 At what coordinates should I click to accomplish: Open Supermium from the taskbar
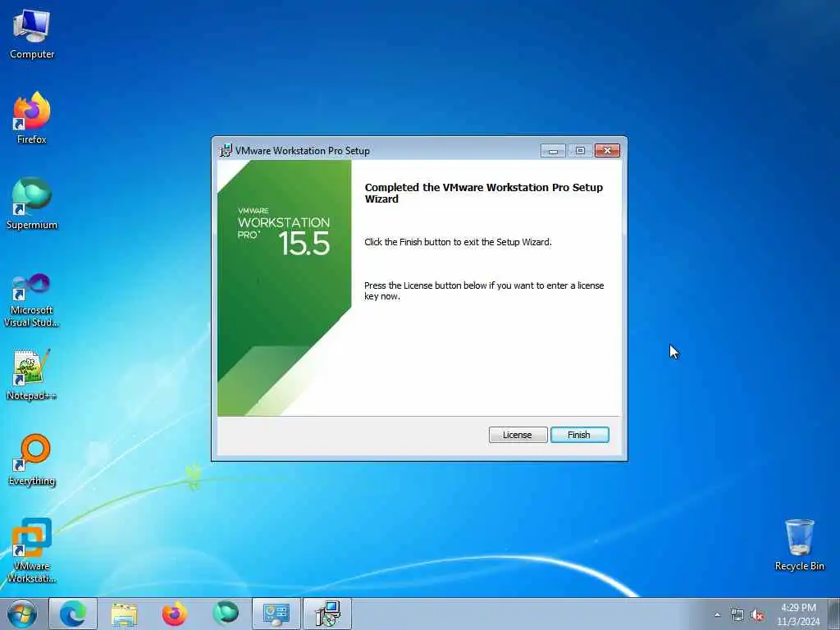[226, 614]
